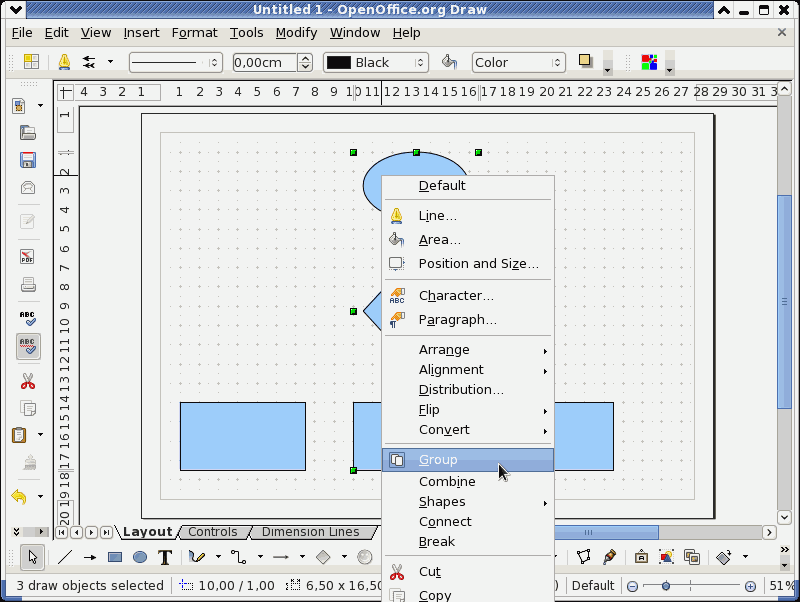Expand the Undo dropdown arrow
The image size is (800, 602).
[40, 496]
